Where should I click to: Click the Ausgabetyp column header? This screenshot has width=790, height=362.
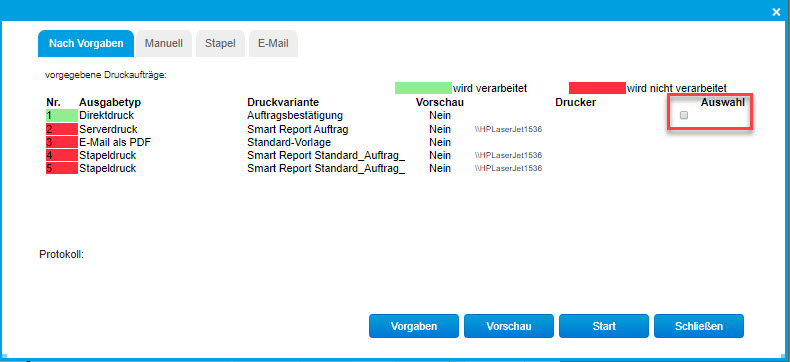pos(110,102)
